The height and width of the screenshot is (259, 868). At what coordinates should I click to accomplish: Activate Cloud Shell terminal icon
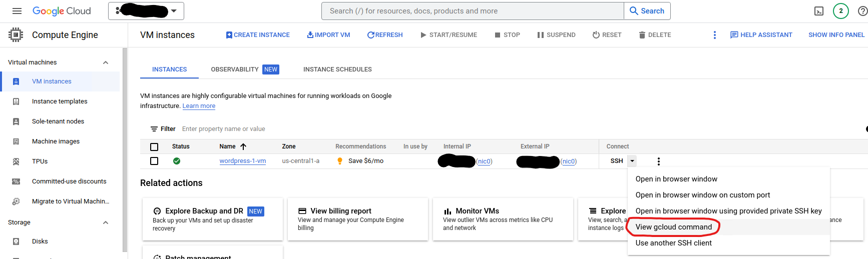(x=819, y=11)
